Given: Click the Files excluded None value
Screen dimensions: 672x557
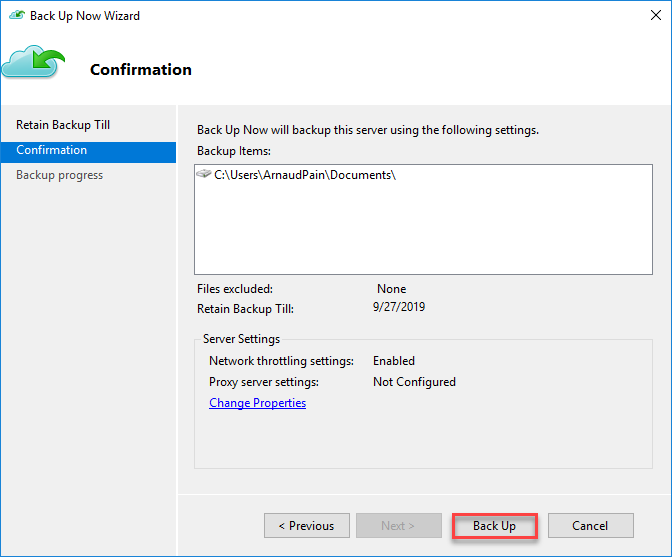Looking at the screenshot, I should pyautogui.click(x=391, y=289).
